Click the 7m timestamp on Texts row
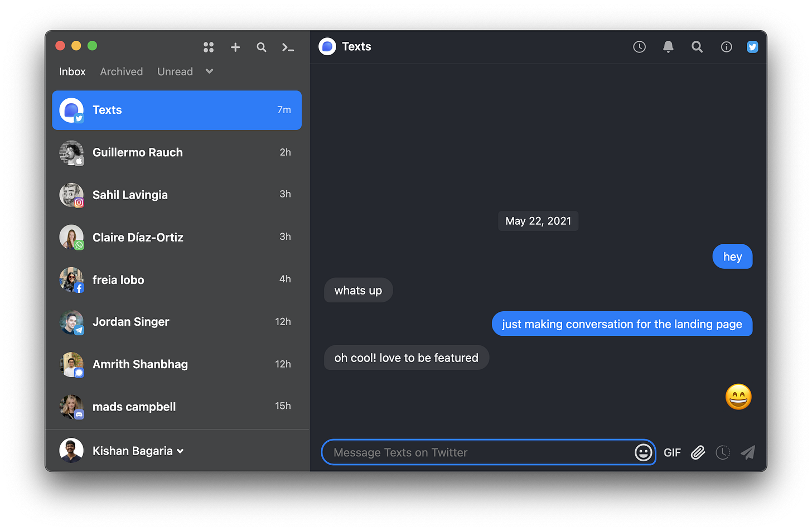This screenshot has height=531, width=812. pos(284,110)
